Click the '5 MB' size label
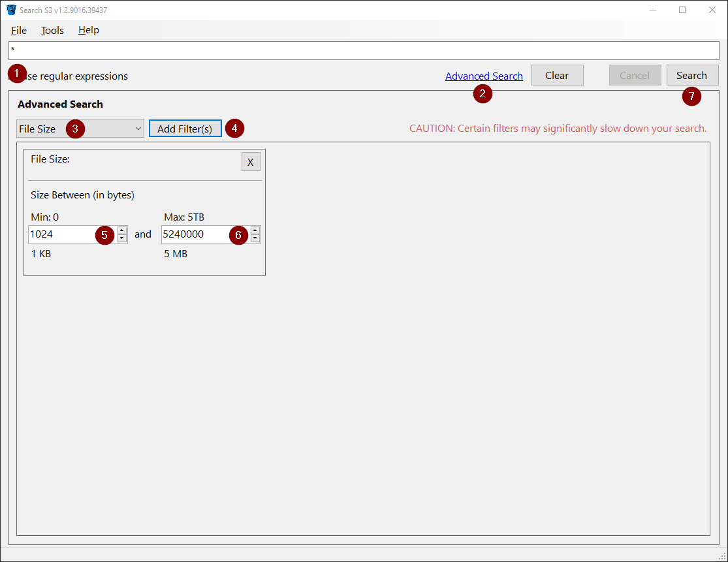 click(176, 254)
